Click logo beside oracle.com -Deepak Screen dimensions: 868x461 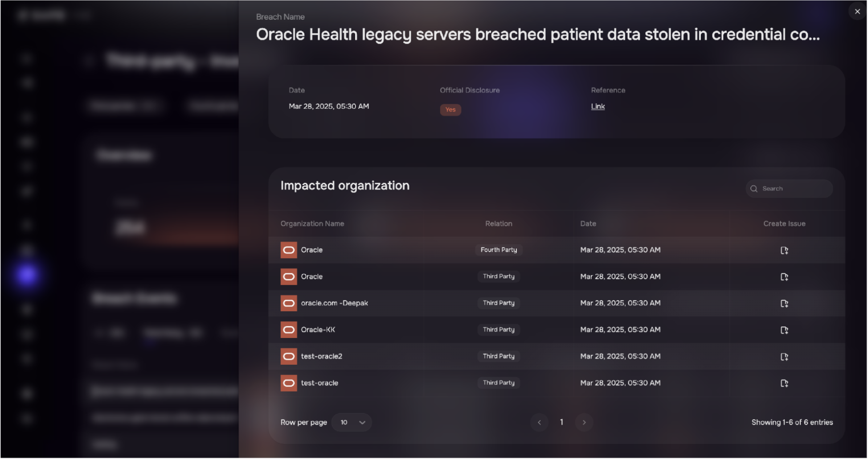pos(288,303)
